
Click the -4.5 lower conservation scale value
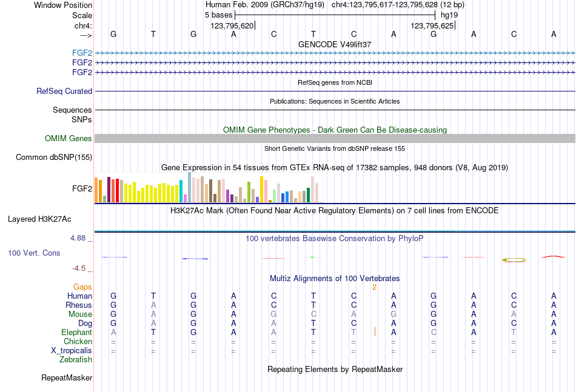(79, 268)
